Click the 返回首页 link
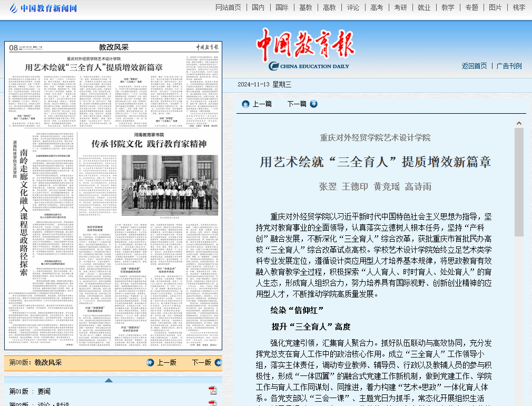 pyautogui.click(x=474, y=66)
